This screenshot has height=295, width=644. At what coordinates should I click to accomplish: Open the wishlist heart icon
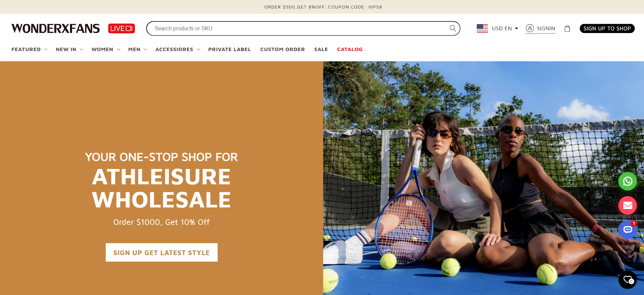click(627, 279)
